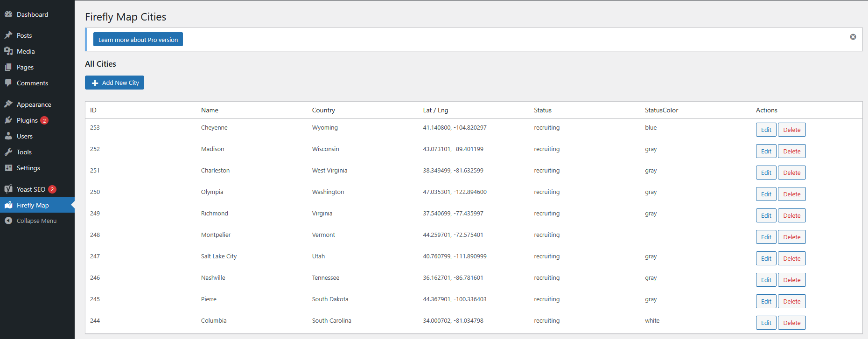Add a new city

click(114, 83)
